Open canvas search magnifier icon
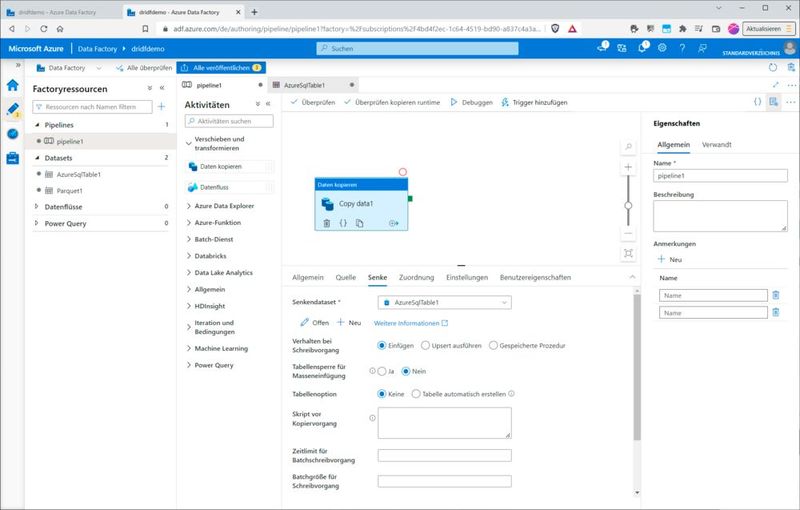The height and width of the screenshot is (510, 800). click(628, 147)
